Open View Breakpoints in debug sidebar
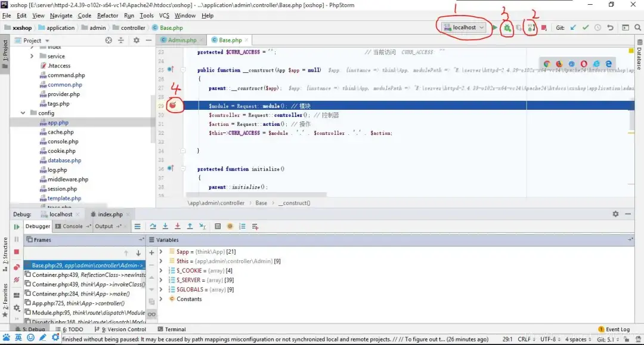Screen dimensions: 644x345 [x=17, y=267]
